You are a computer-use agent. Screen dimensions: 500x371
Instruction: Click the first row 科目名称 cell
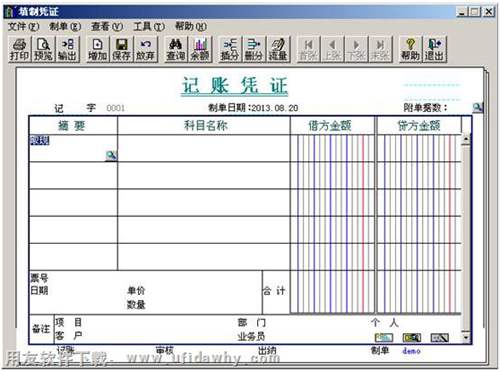pos(204,148)
